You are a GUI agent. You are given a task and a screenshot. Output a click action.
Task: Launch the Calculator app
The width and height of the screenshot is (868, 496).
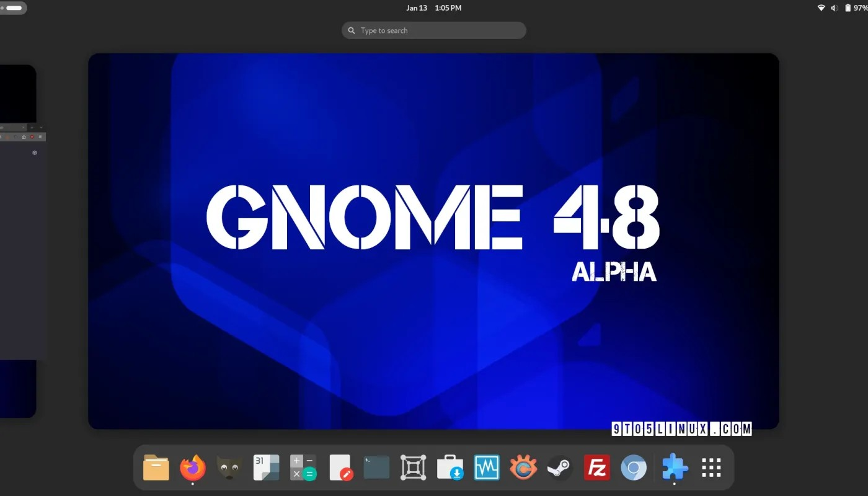coord(303,467)
